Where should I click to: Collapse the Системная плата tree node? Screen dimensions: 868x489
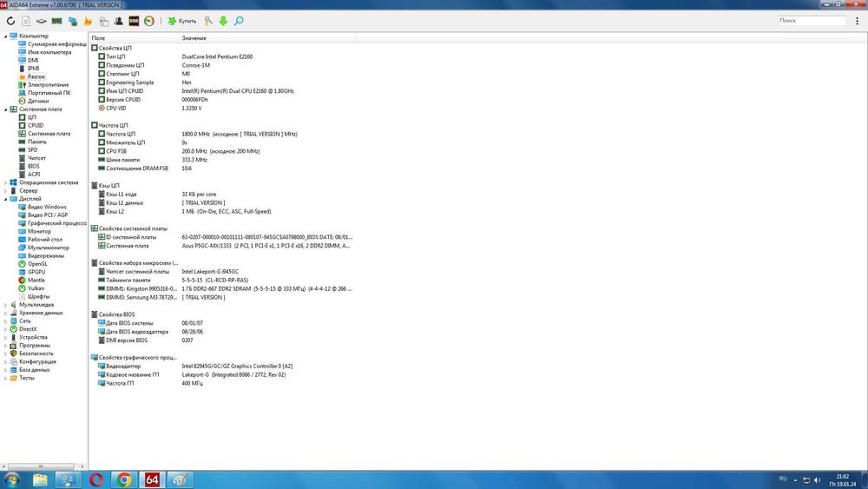(5, 109)
